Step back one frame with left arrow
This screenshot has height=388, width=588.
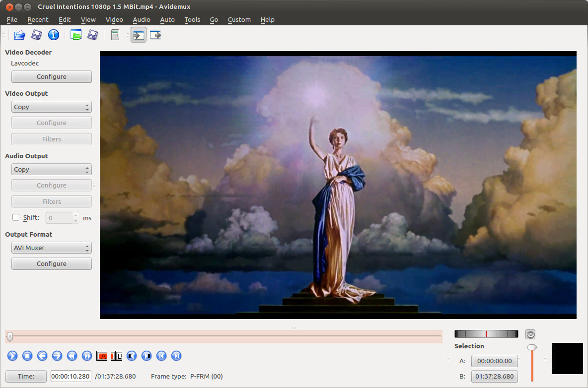42,356
